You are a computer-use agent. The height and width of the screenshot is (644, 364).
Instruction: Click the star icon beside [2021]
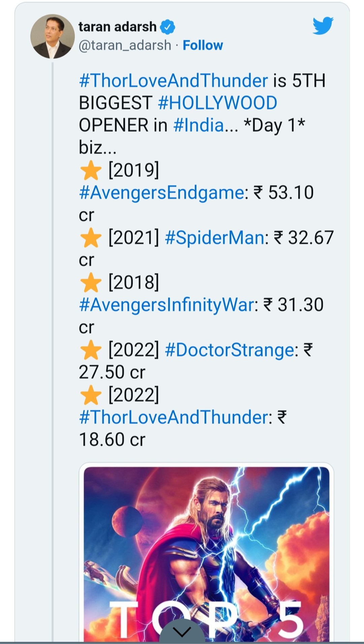(91, 238)
